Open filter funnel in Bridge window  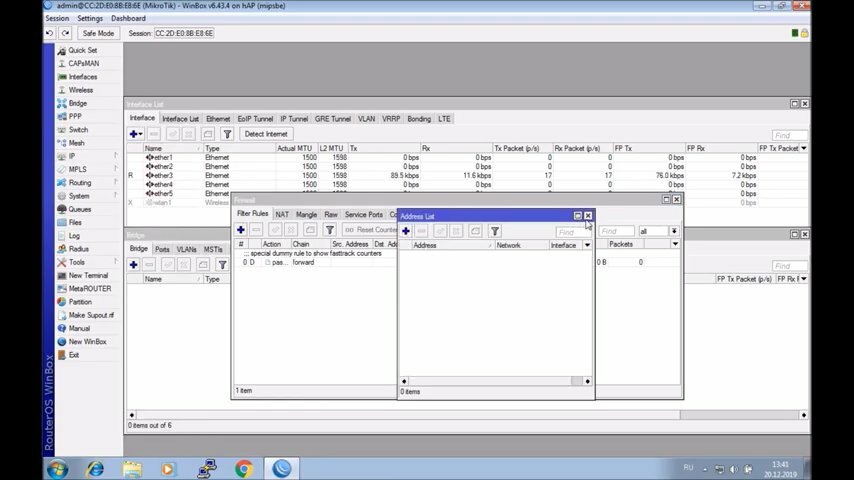coord(222,265)
